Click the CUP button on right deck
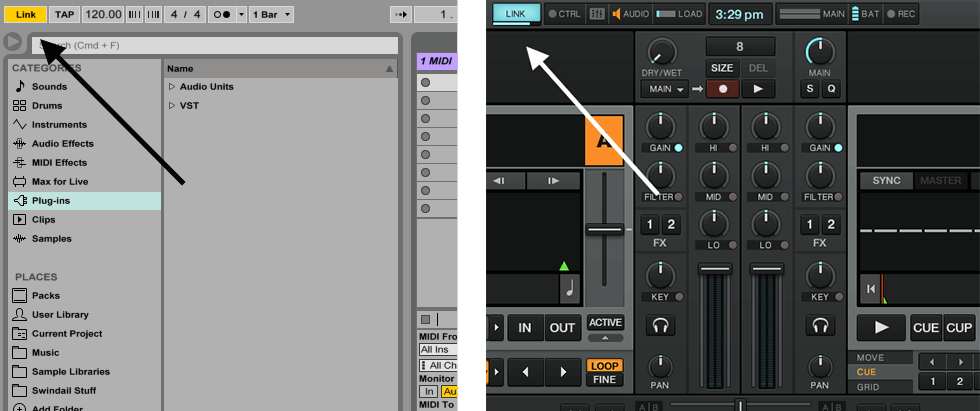This screenshot has height=411, width=980. [959, 327]
